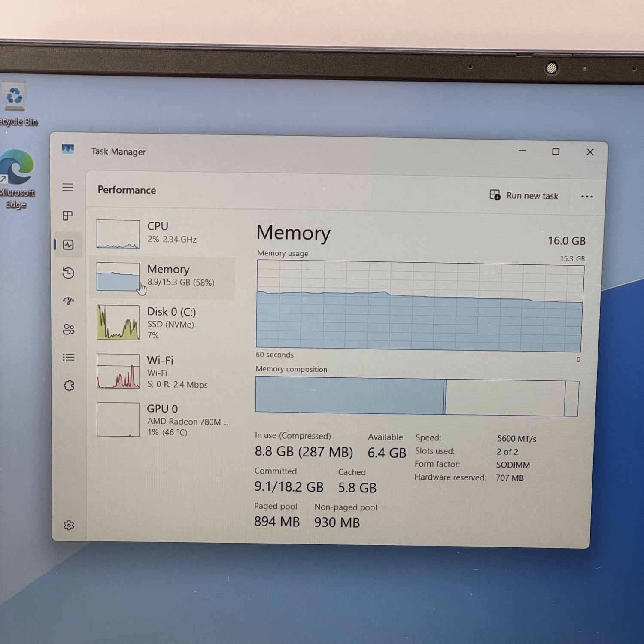Select the GPU 0 AMD Radeon item
644x644 pixels.
[x=163, y=419]
